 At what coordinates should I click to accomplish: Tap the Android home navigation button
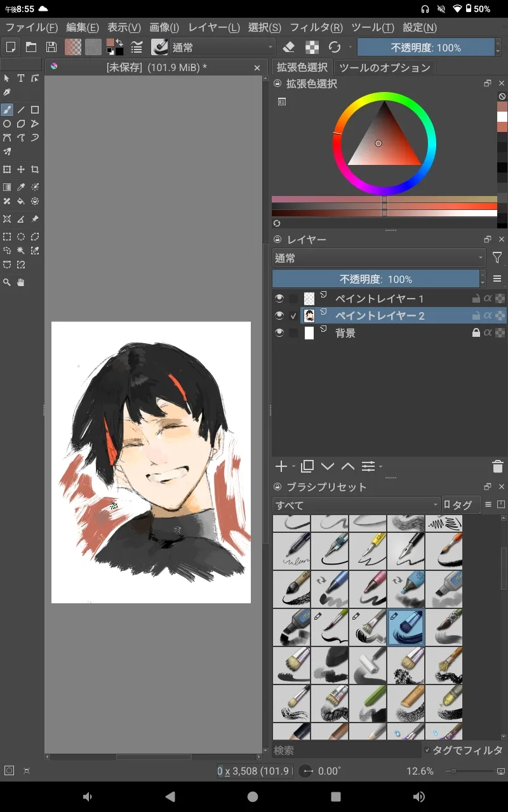pyautogui.click(x=253, y=797)
